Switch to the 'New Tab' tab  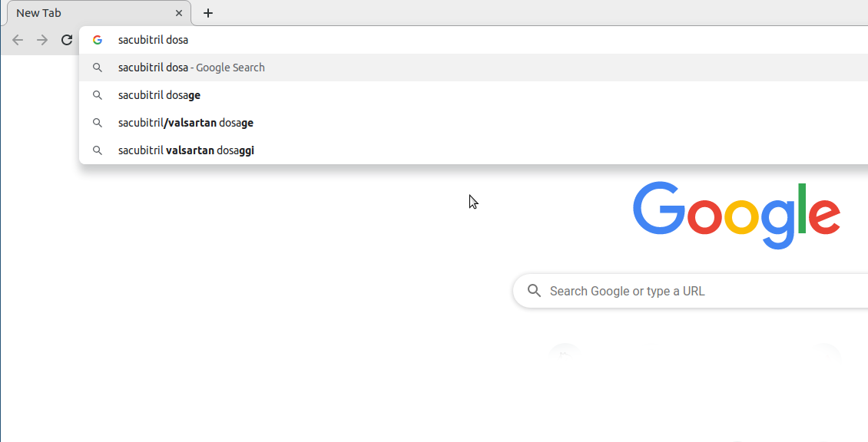tap(92, 12)
